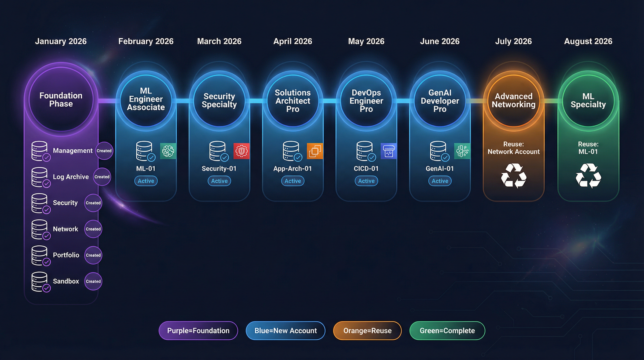Click the recycle icon under Advanced Networking
Viewport: 644px width, 360px height.
(x=513, y=176)
